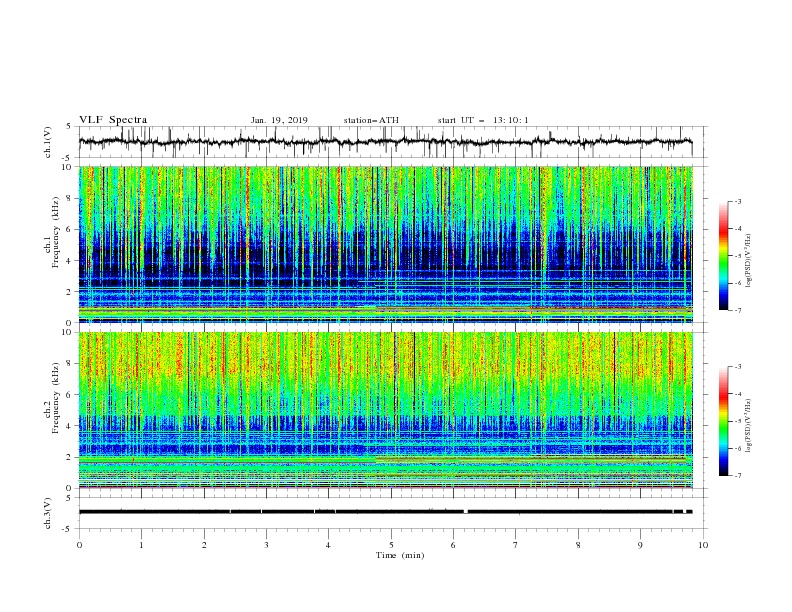Viewport: 792px width, 612px height.
Task: Click the ch.2 PSD color scale bar
Action: pyautogui.click(x=724, y=421)
